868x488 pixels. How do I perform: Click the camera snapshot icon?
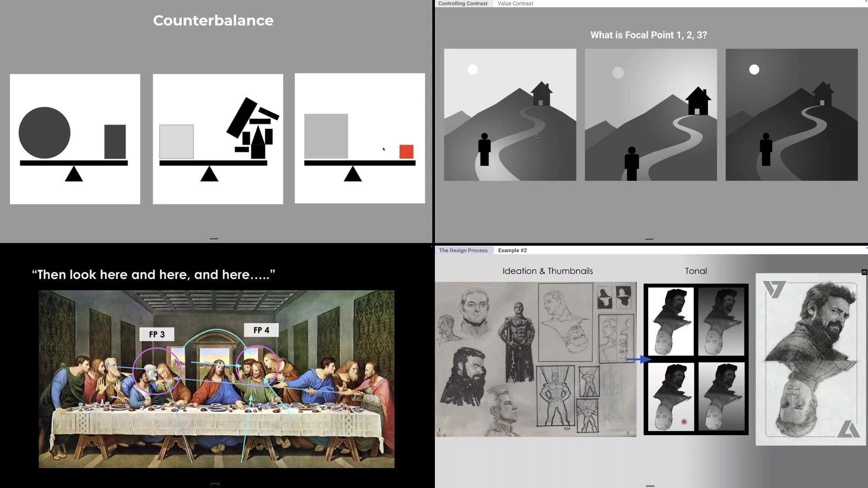click(864, 272)
